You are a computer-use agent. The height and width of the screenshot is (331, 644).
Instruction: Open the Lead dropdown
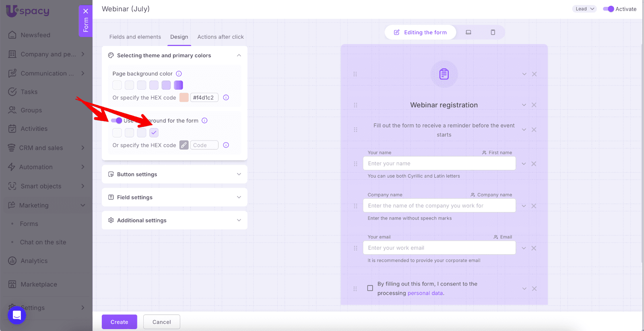584,9
